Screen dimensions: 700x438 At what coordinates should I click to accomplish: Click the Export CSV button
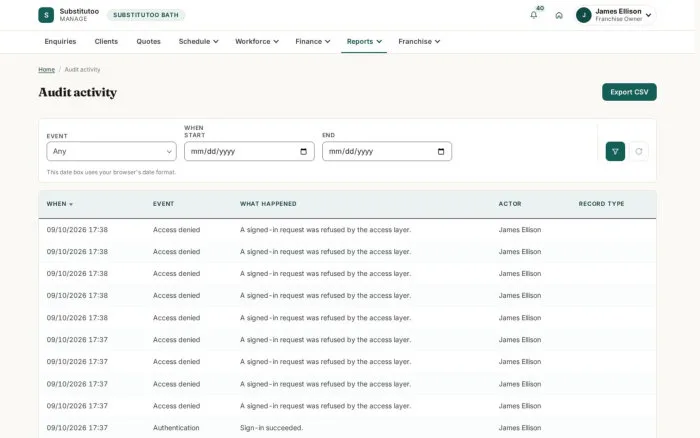pos(629,92)
